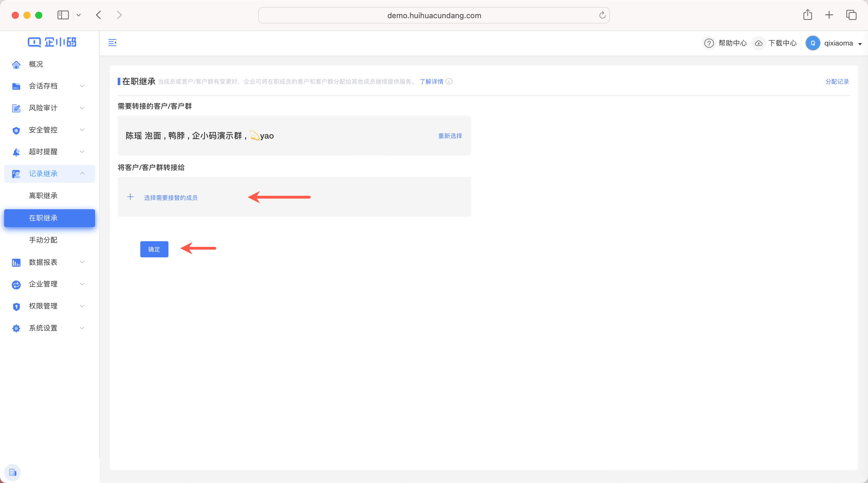Open a new tab with the plus icon

point(829,15)
